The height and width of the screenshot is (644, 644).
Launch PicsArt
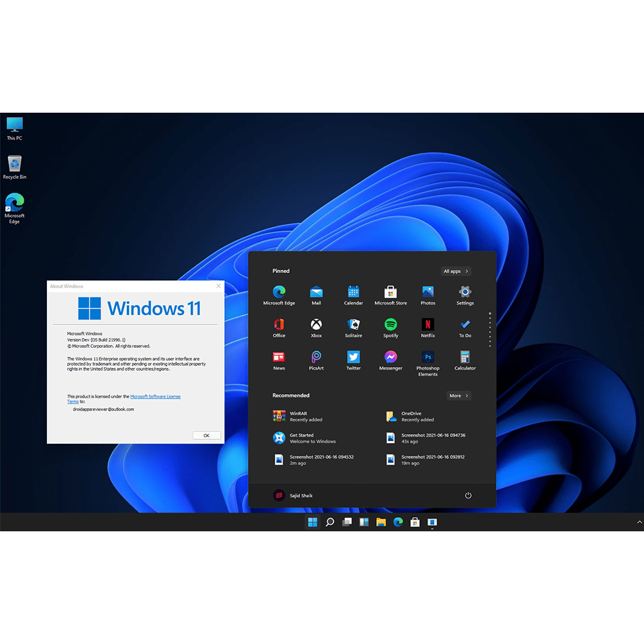(x=316, y=361)
